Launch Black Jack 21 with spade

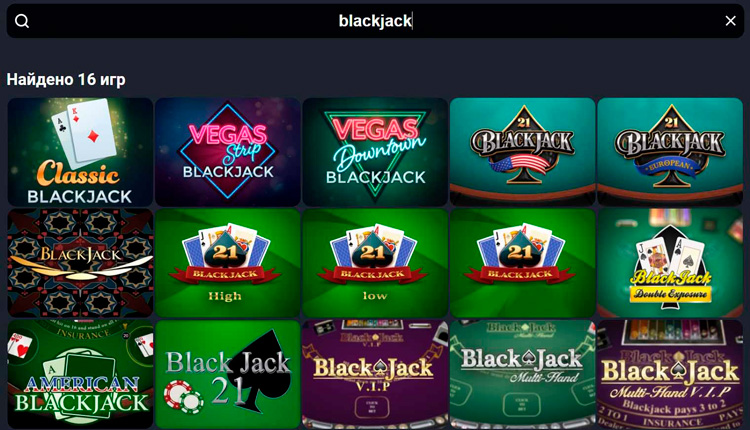(228, 374)
